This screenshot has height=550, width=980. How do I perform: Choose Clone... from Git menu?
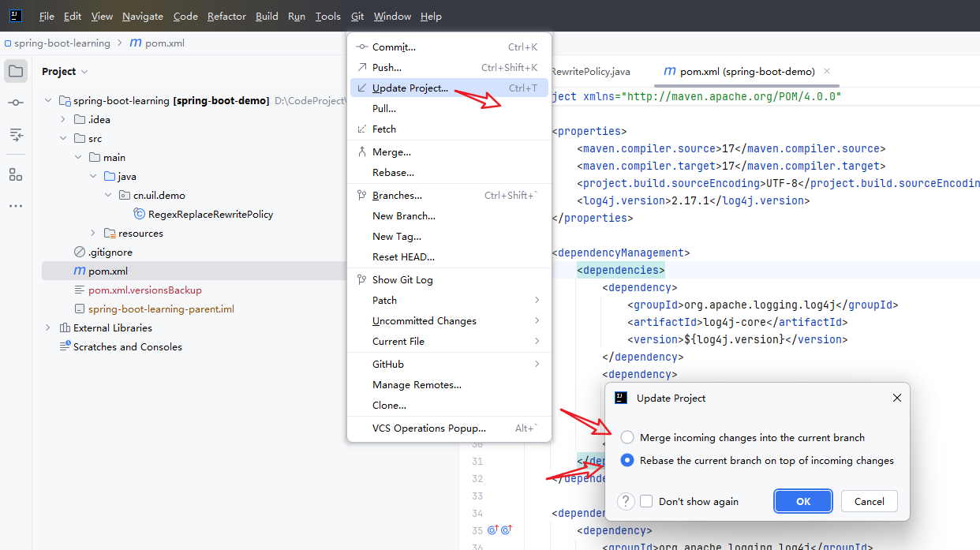point(449,405)
